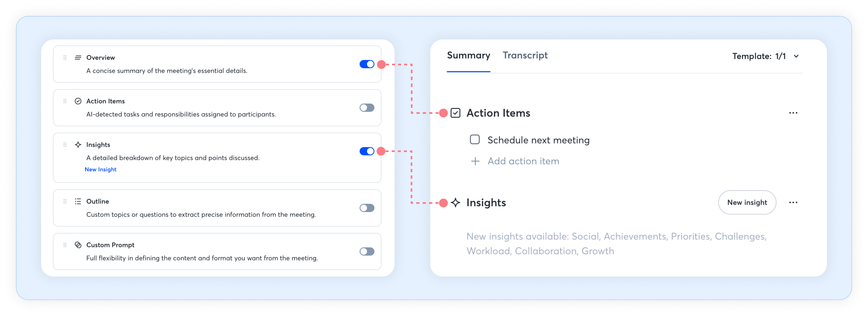Viewport: 868px width, 316px height.
Task: Open the Insights section more options menu
Action: click(793, 203)
